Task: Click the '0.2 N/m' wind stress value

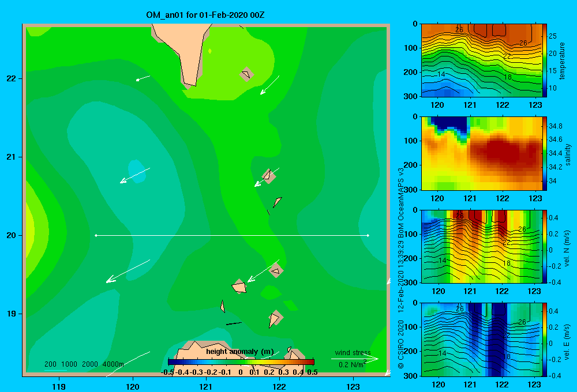Action: (x=351, y=364)
